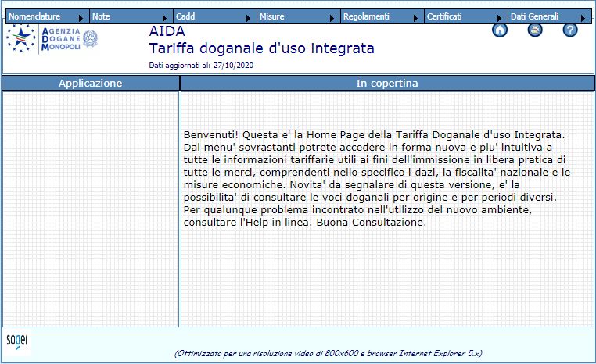
Task: Open the Note menu
Action: coord(131,16)
